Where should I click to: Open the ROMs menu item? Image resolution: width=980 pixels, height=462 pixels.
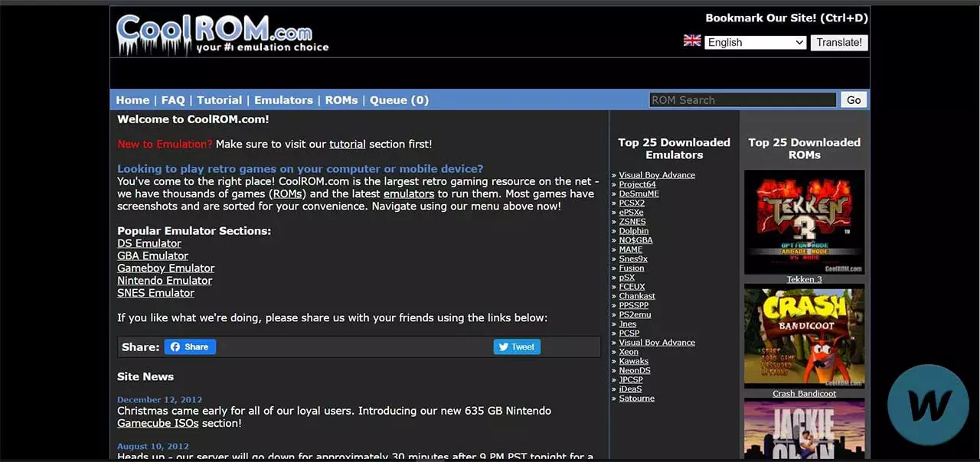[341, 100]
